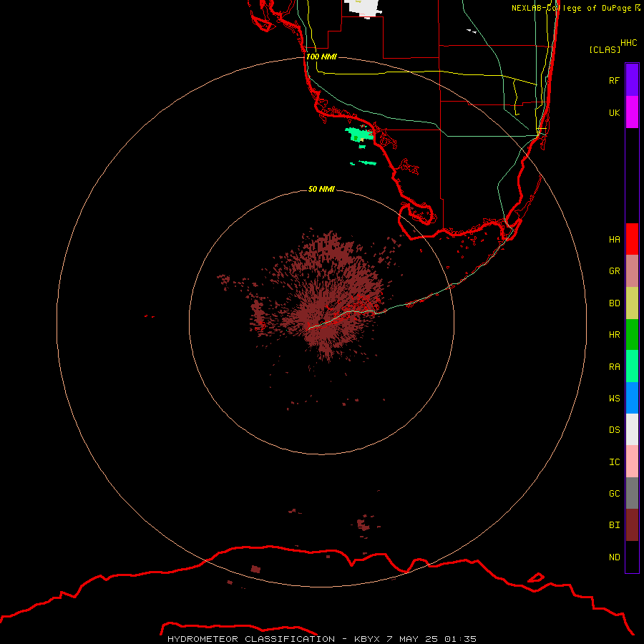Click the WS legend label

point(614,398)
